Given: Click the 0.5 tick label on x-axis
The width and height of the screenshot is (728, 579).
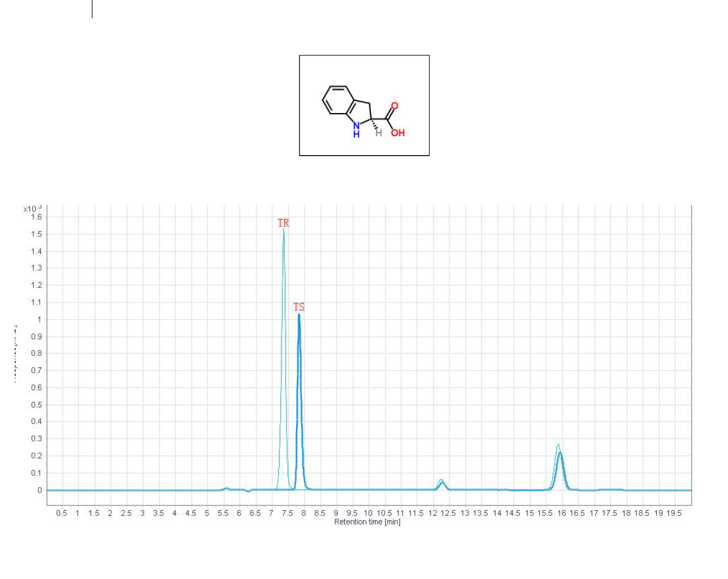Looking at the screenshot, I should point(61,513).
